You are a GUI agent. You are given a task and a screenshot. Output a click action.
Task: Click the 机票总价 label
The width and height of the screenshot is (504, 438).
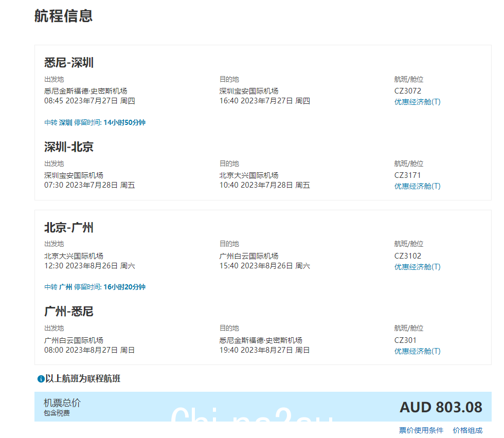(62, 403)
